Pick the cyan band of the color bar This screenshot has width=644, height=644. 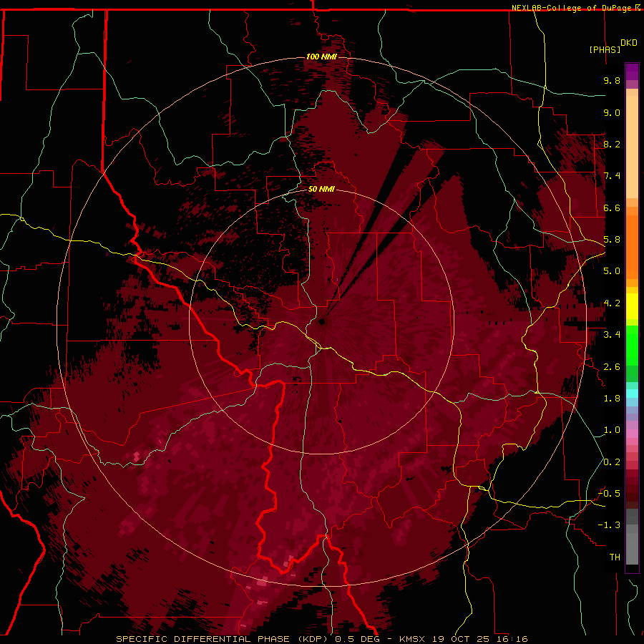(632, 394)
